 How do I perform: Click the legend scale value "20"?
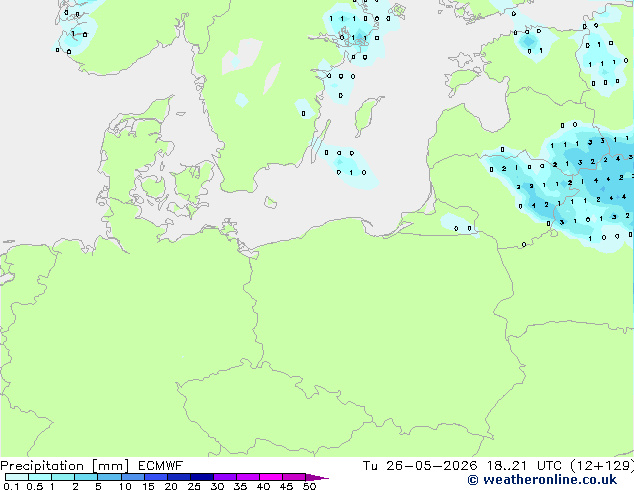(171, 486)
